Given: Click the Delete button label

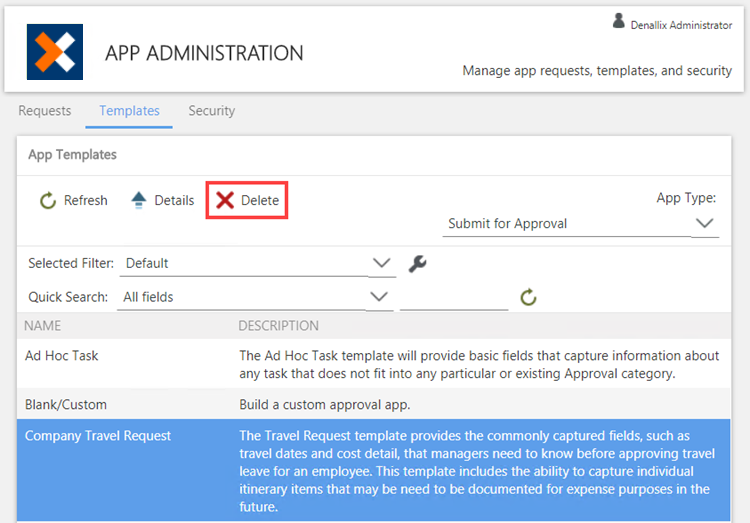Looking at the screenshot, I should [260, 201].
